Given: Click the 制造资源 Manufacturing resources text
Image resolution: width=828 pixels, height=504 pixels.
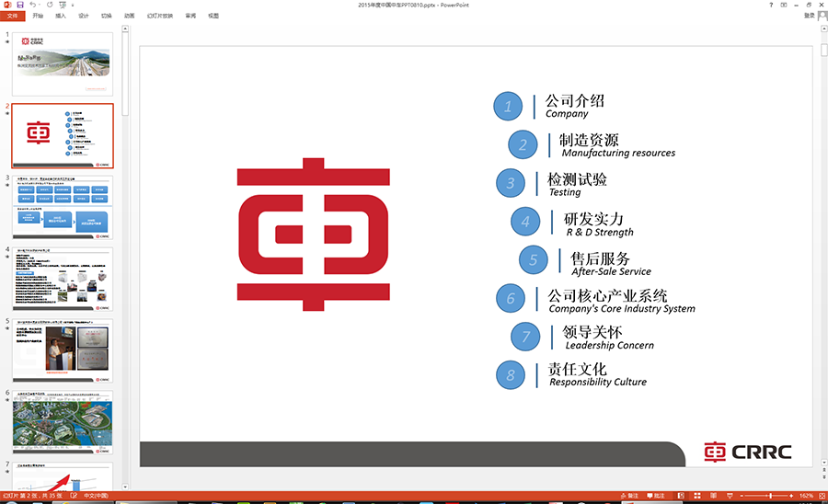Looking at the screenshot, I should (x=616, y=145).
